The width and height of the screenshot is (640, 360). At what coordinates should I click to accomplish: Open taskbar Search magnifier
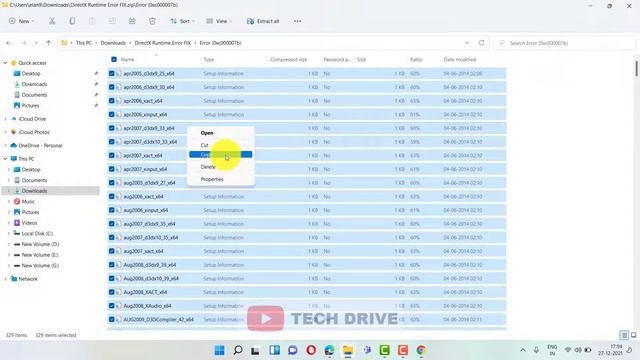[x=238, y=350]
